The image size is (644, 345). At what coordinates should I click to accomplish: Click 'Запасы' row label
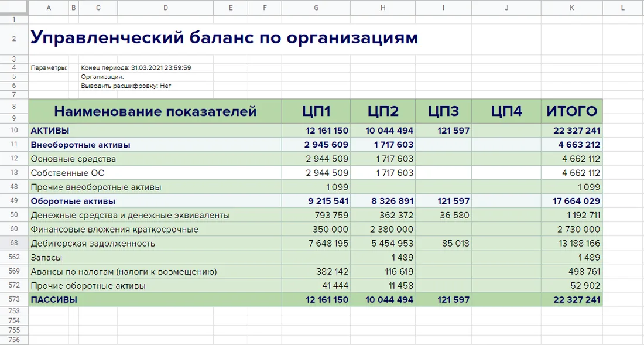(x=46, y=258)
